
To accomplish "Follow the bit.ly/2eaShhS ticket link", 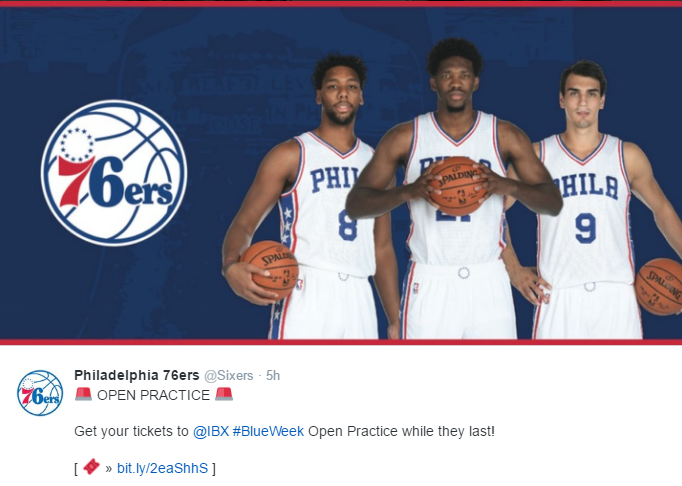I will click(x=163, y=468).
